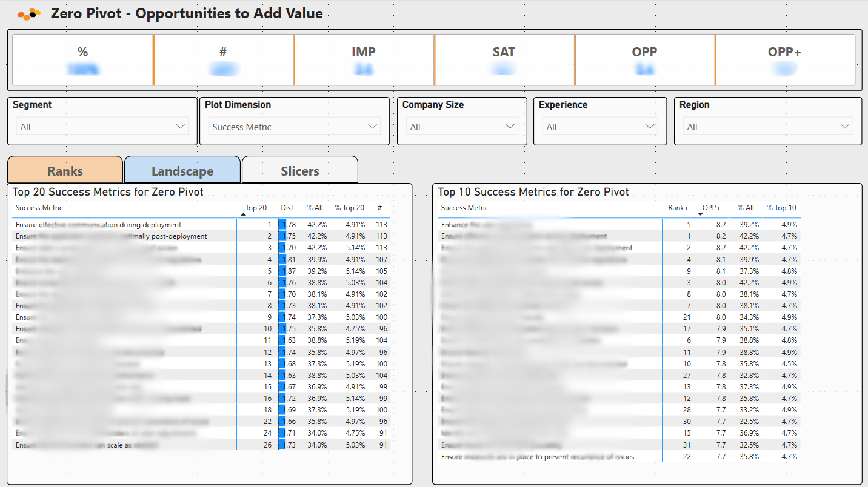Sort Top 20 table by Dist column header
The height and width of the screenshot is (487, 868).
[287, 208]
